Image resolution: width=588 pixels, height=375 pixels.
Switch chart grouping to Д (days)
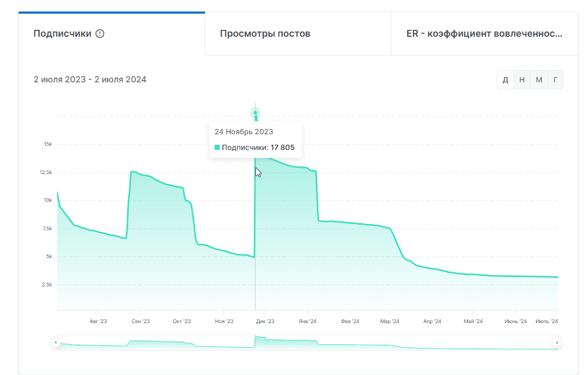(x=505, y=80)
